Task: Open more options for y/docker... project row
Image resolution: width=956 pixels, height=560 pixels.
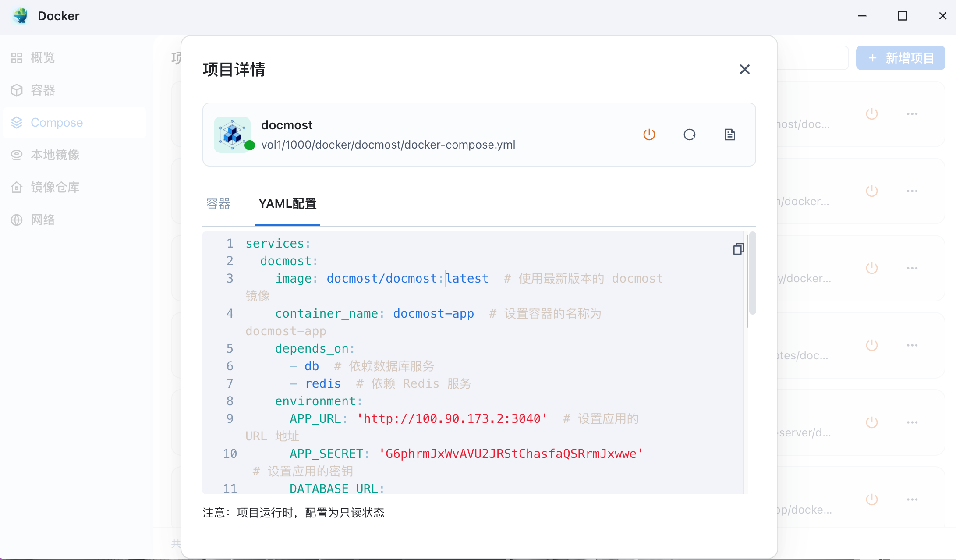Action: pyautogui.click(x=912, y=268)
